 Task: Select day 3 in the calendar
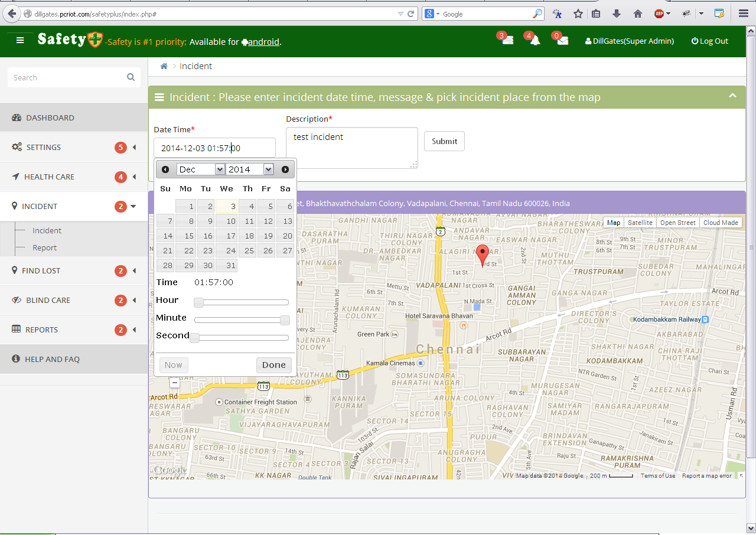(226, 206)
